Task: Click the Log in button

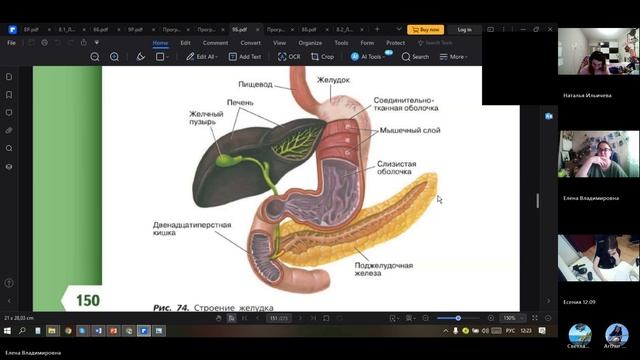Action: pos(464,29)
